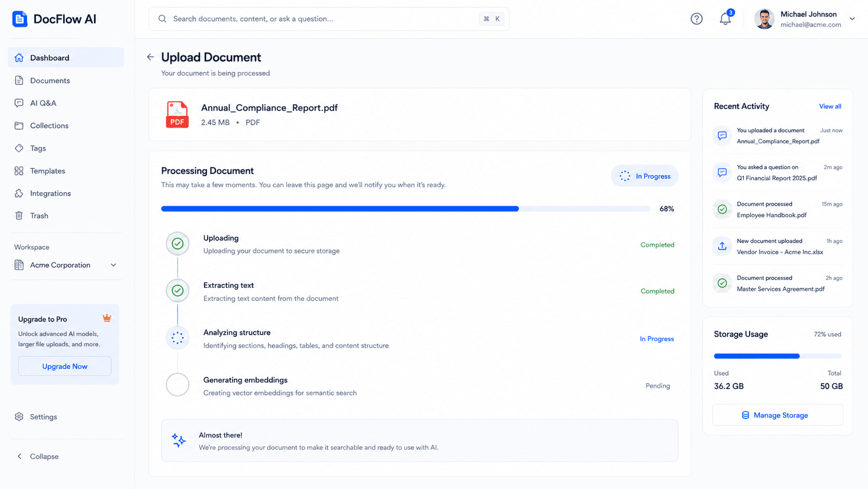Click the back arrow beside Upload Document

150,57
